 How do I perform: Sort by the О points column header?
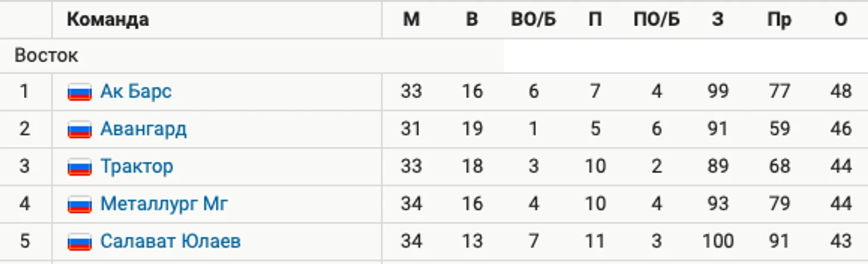(x=841, y=20)
